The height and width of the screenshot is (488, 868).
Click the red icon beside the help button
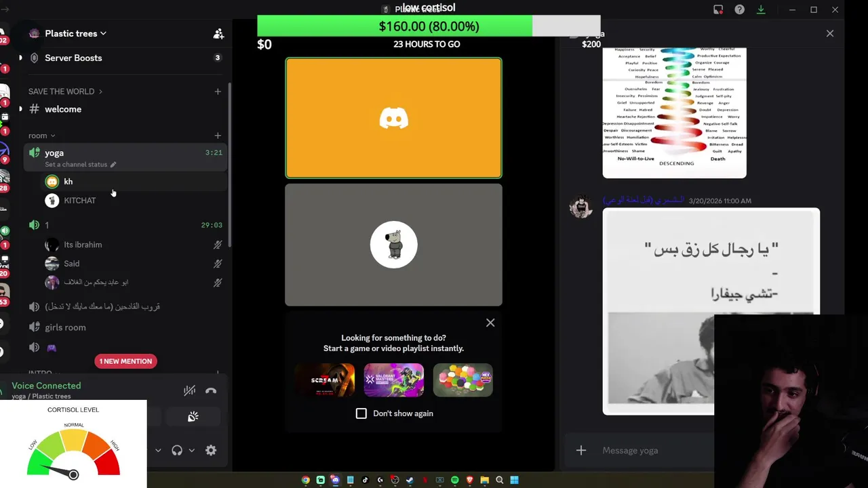718,9
